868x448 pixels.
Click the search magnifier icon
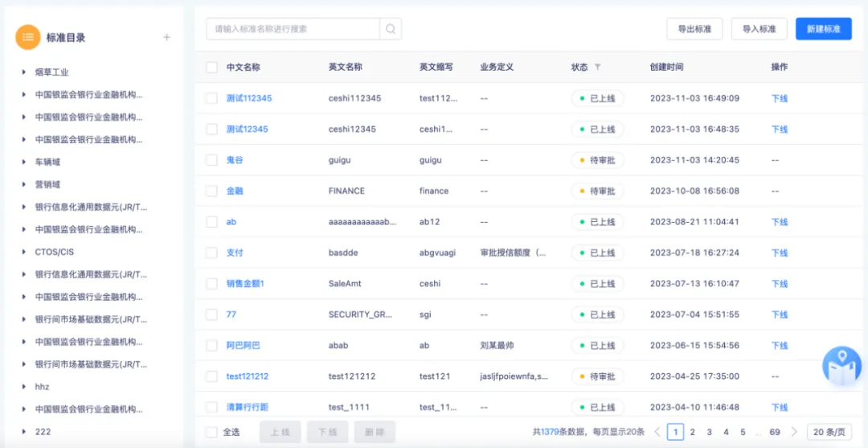tap(391, 29)
